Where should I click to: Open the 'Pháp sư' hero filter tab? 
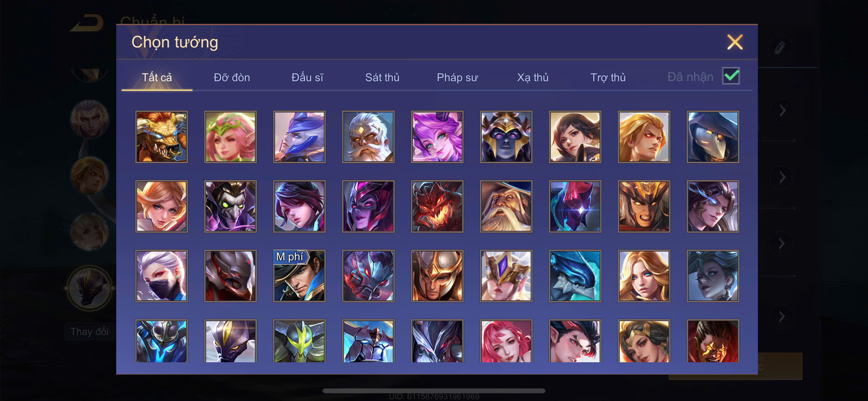[x=457, y=77]
